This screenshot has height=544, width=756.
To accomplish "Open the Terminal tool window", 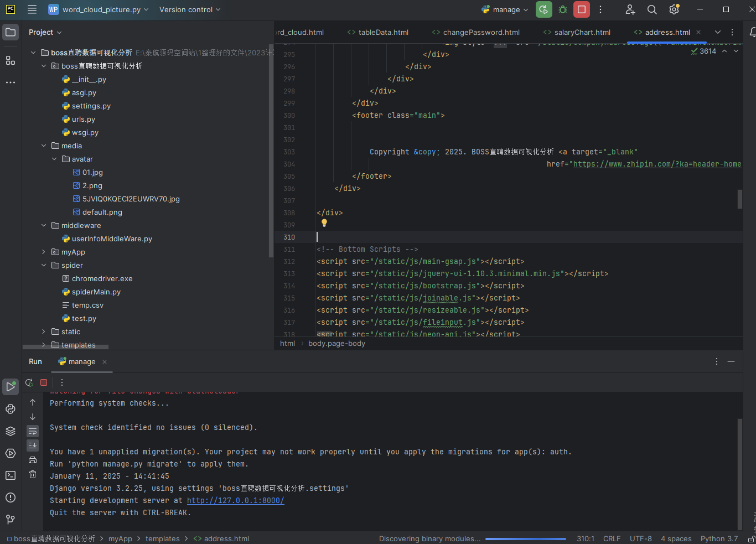I will click(10, 475).
